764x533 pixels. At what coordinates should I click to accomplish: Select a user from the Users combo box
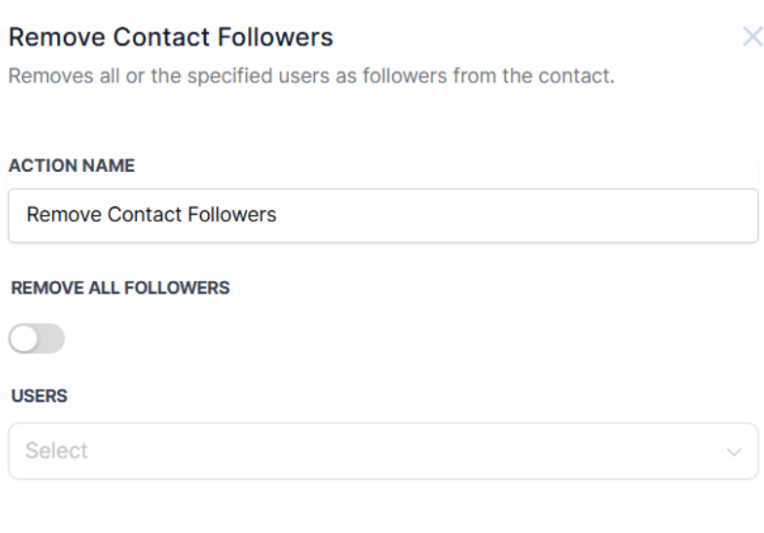coord(383,451)
